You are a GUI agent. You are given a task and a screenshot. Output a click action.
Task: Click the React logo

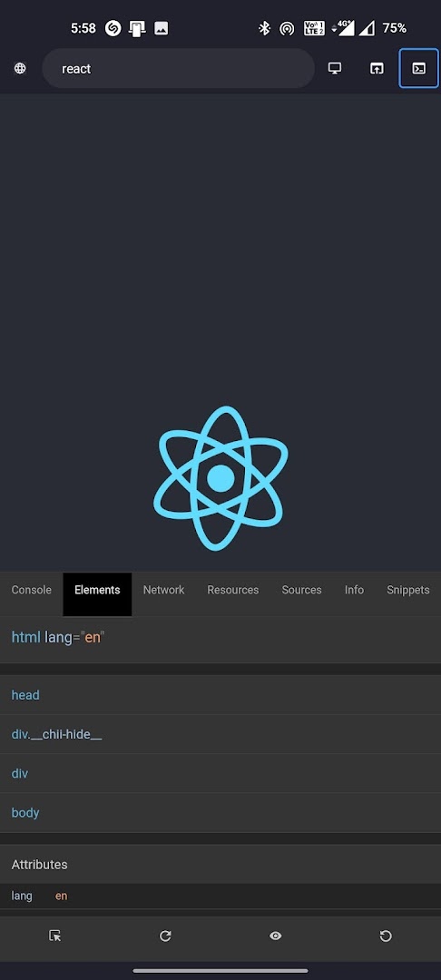coord(220,478)
